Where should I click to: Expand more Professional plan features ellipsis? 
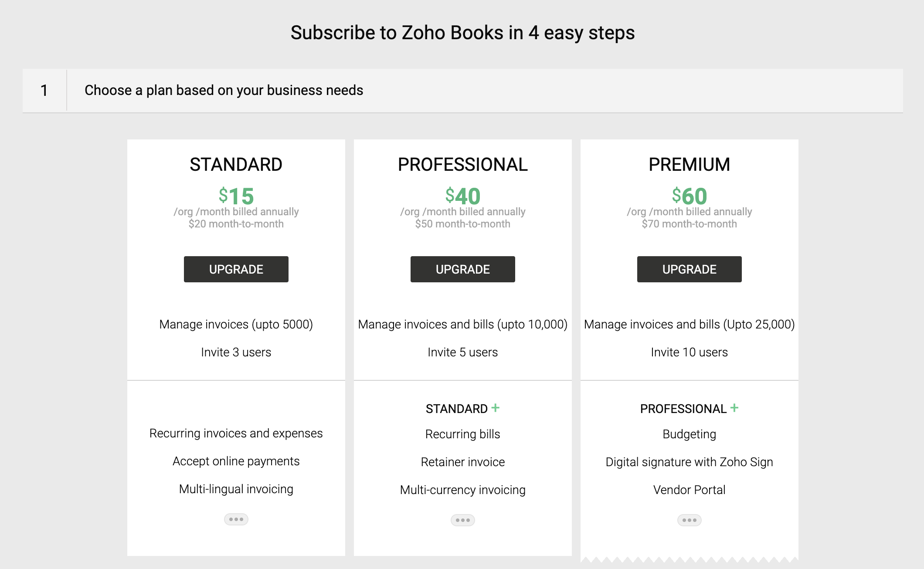click(x=463, y=520)
